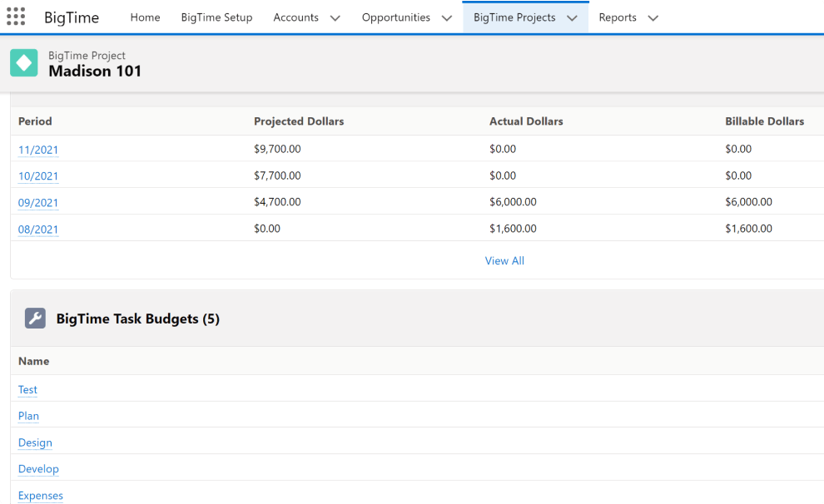Click the BigTime Project teal diamond icon
This screenshot has width=824, height=504.
tap(23, 63)
